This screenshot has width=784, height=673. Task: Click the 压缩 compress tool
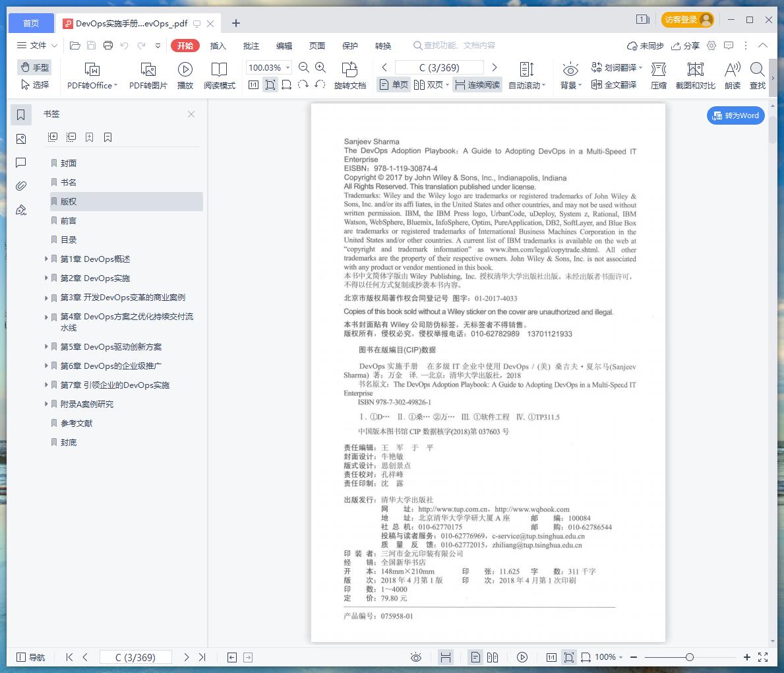[659, 76]
